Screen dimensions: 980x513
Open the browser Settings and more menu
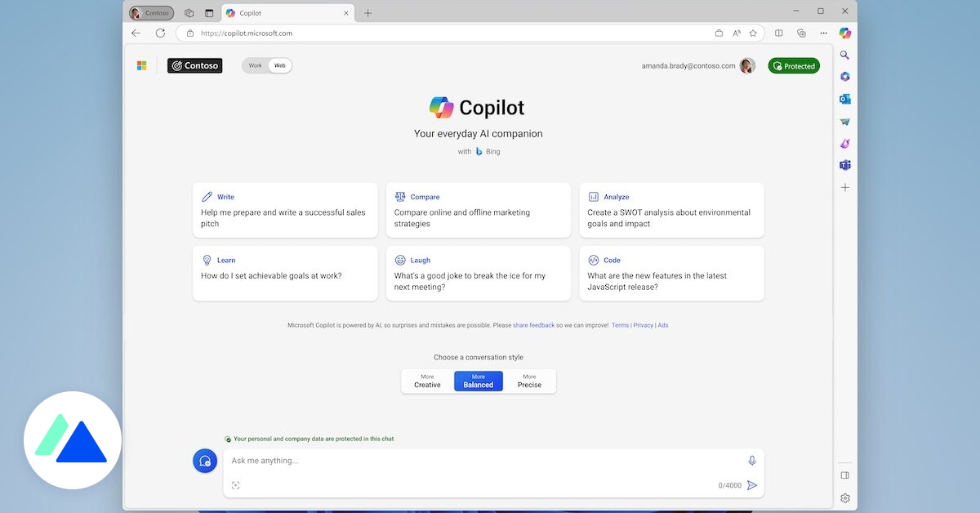click(823, 33)
